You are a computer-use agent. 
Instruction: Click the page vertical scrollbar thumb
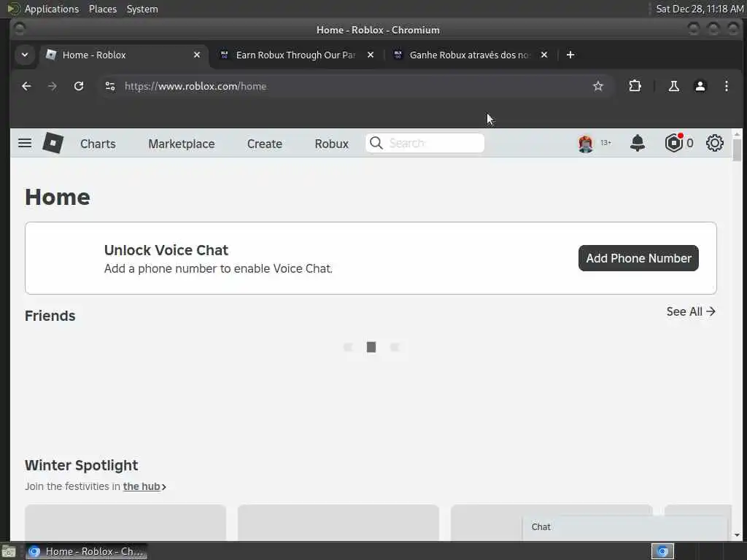[737, 149]
